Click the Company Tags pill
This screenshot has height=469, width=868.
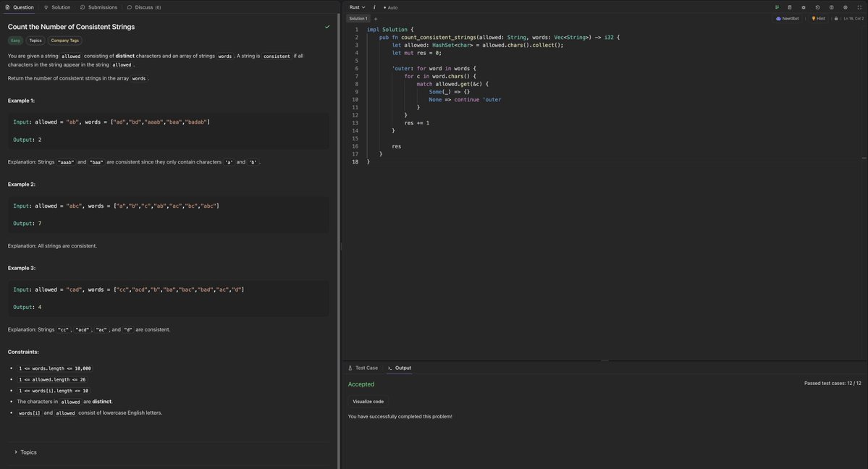pos(64,41)
